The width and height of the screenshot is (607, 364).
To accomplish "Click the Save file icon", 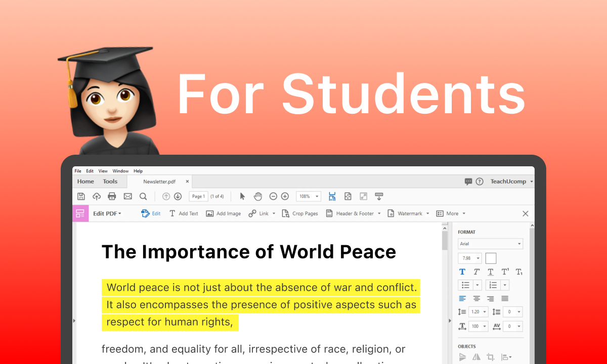I will point(81,196).
